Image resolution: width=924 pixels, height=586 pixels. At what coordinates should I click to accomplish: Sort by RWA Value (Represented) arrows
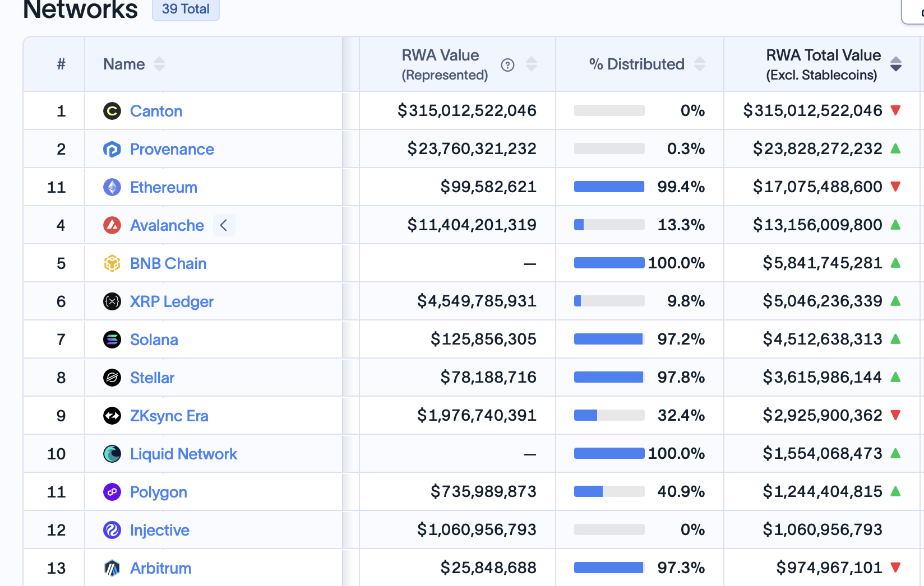pos(532,64)
